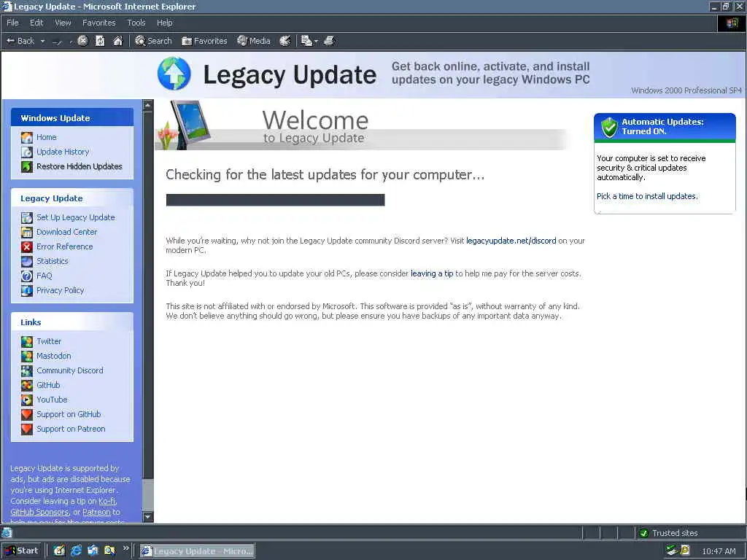Click the Community Discord icon
The width and height of the screenshot is (747, 560).
click(x=27, y=370)
